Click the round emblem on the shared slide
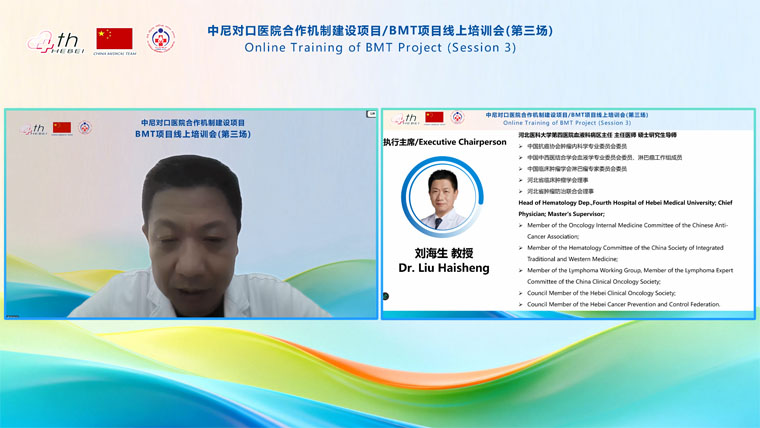 (457, 117)
